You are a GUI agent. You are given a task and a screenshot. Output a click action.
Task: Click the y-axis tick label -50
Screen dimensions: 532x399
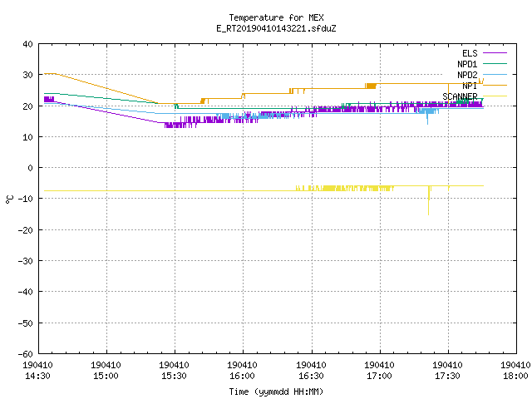coord(26,323)
